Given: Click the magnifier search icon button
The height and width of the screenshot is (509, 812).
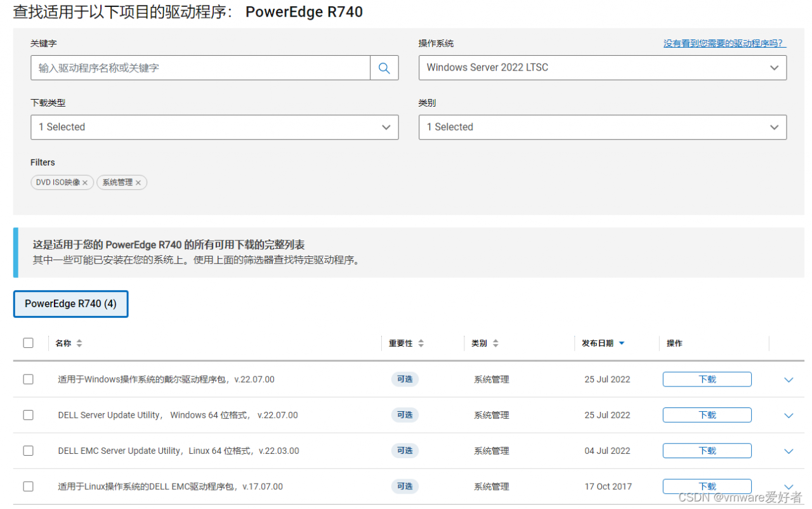Looking at the screenshot, I should click(x=384, y=68).
